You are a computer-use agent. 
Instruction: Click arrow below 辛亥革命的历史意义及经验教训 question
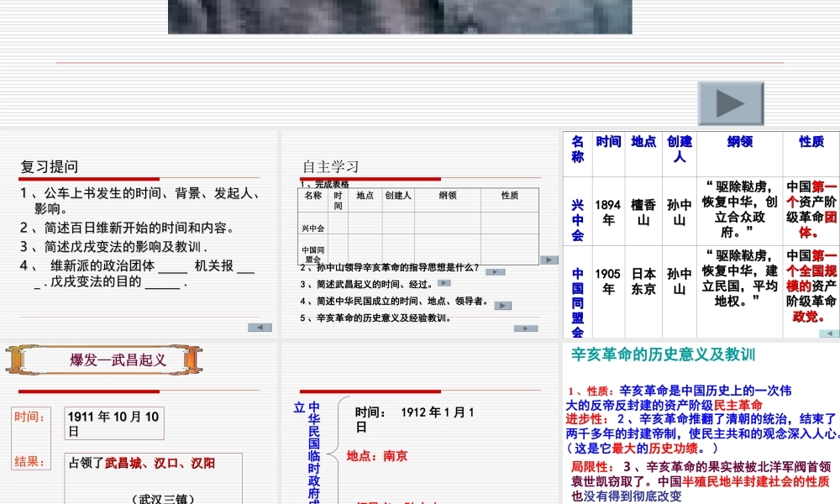coord(526,328)
